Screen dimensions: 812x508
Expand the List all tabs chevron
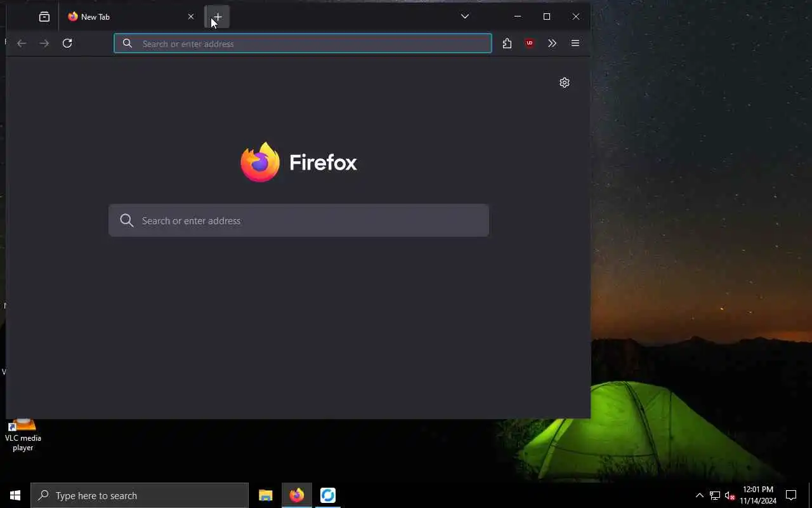click(x=465, y=17)
